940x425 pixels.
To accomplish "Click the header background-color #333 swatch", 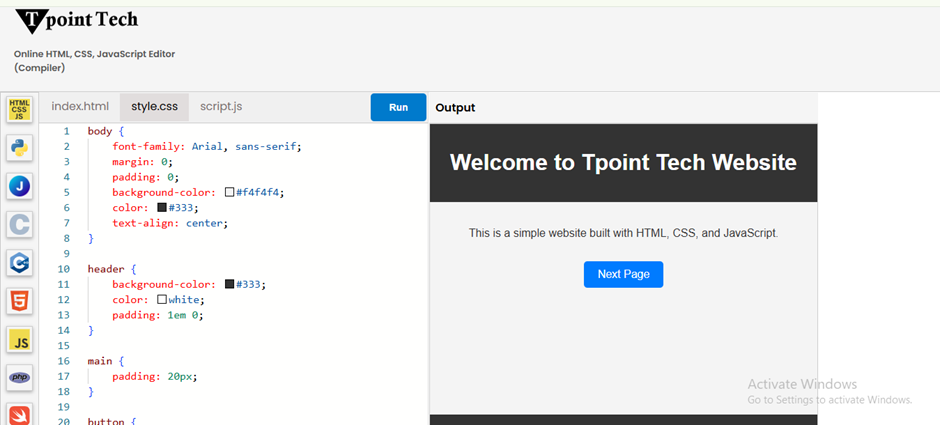I will click(x=229, y=284).
